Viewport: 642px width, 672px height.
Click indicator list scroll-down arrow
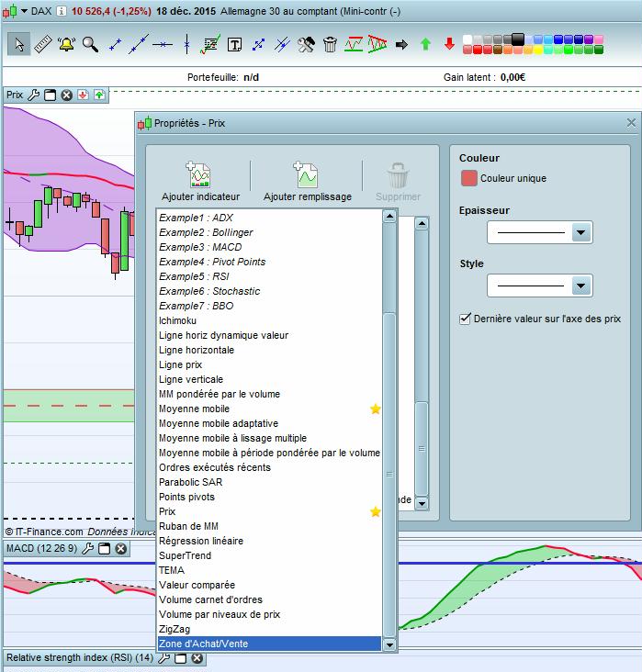[389, 644]
